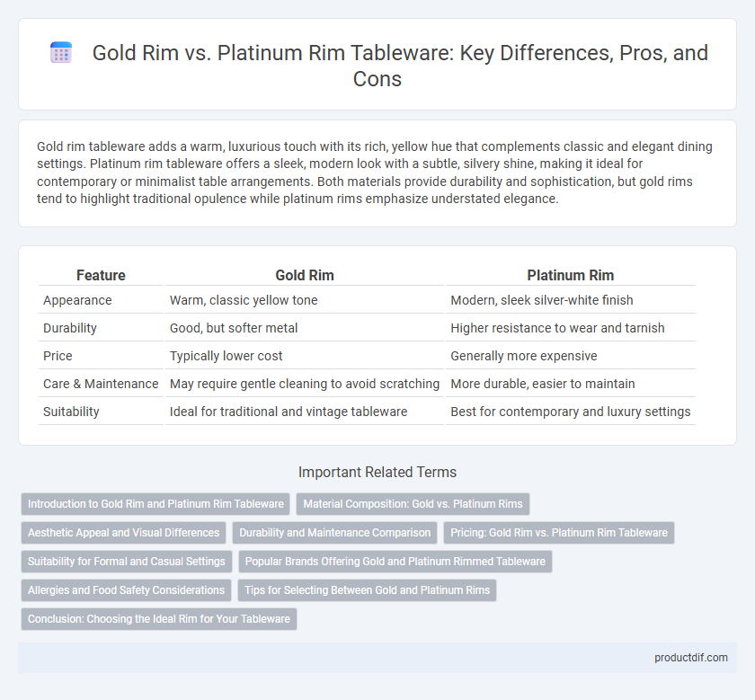This screenshot has width=755, height=700.
Task: Click the Feature column header
Action: click(x=101, y=275)
